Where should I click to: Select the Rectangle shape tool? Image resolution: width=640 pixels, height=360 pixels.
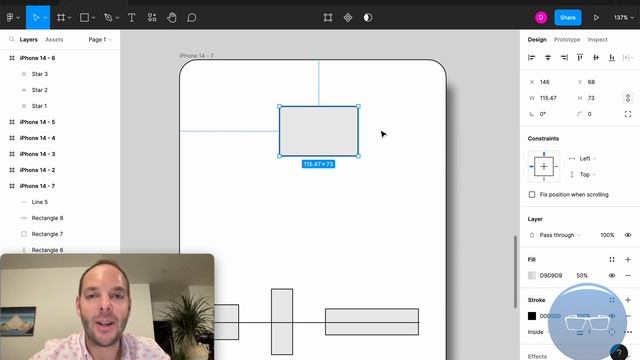click(x=84, y=18)
